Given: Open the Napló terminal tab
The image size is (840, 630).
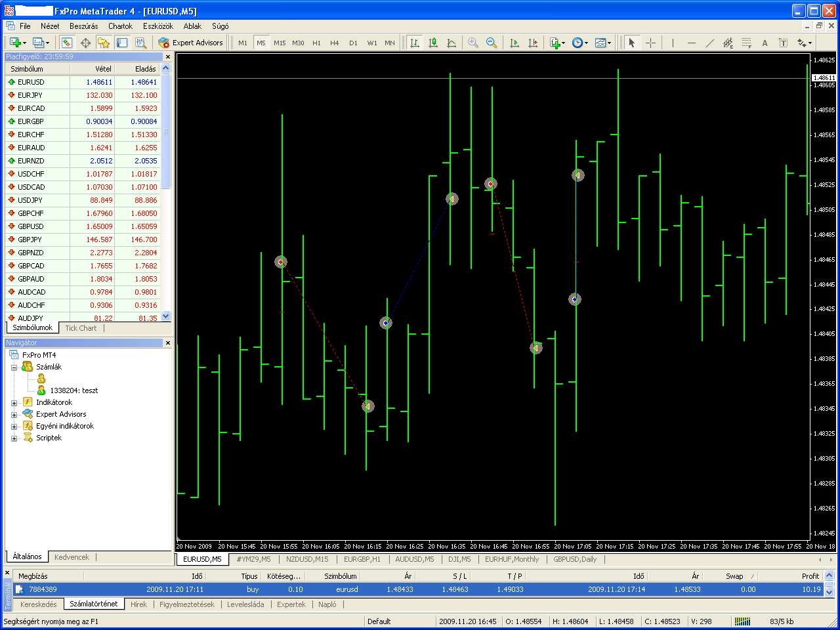Looking at the screenshot, I should tap(327, 604).
